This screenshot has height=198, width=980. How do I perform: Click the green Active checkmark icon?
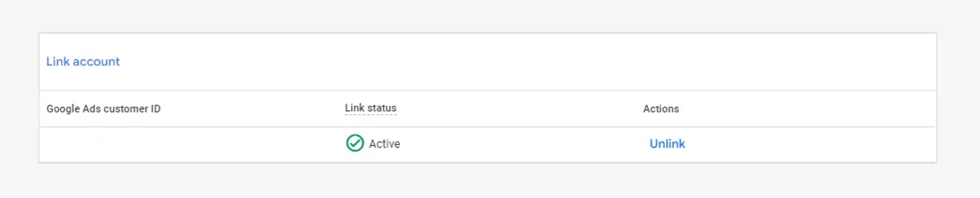click(x=355, y=143)
